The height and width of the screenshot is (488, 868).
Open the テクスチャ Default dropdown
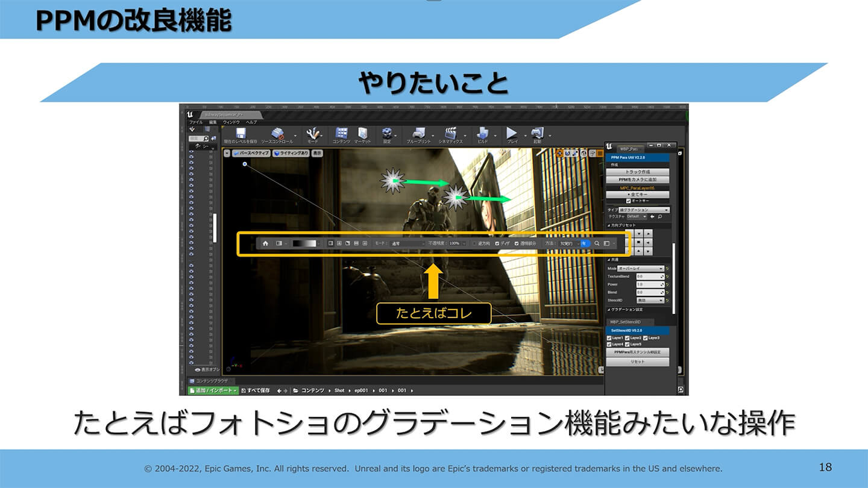click(x=637, y=216)
